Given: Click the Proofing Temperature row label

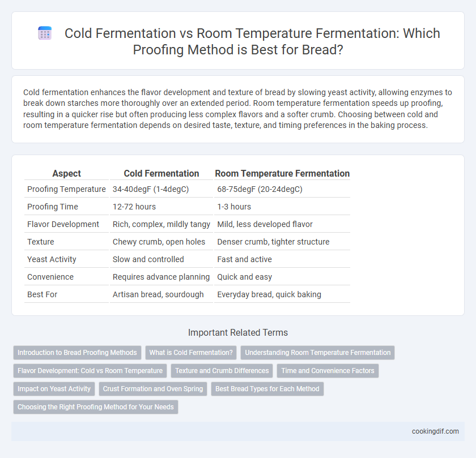Looking at the screenshot, I should (x=66, y=189).
